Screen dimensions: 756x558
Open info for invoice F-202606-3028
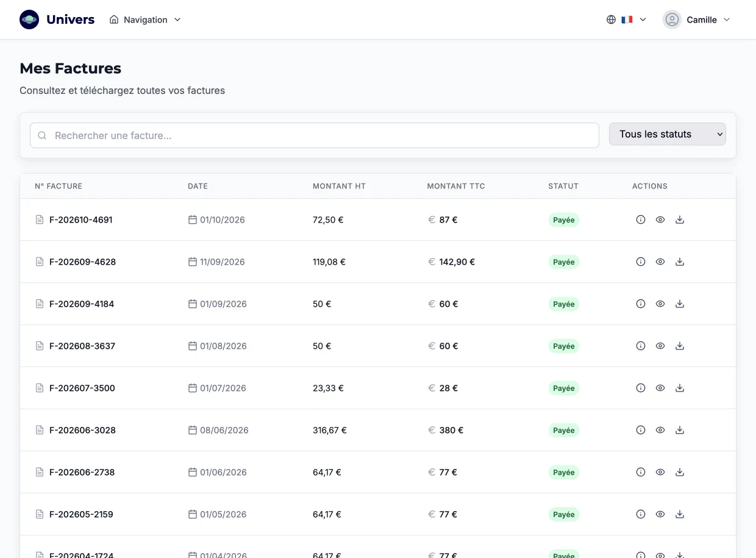click(641, 430)
